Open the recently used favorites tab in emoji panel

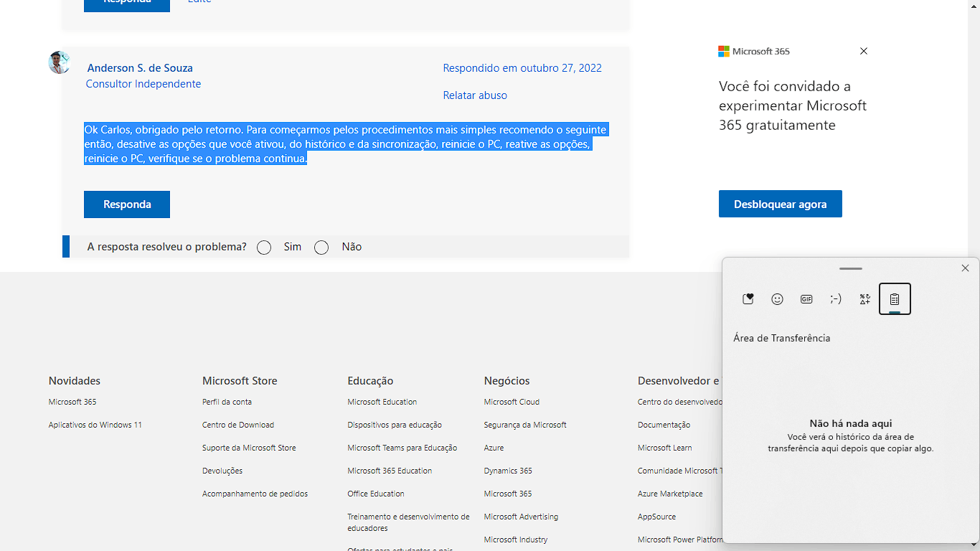pyautogui.click(x=748, y=299)
